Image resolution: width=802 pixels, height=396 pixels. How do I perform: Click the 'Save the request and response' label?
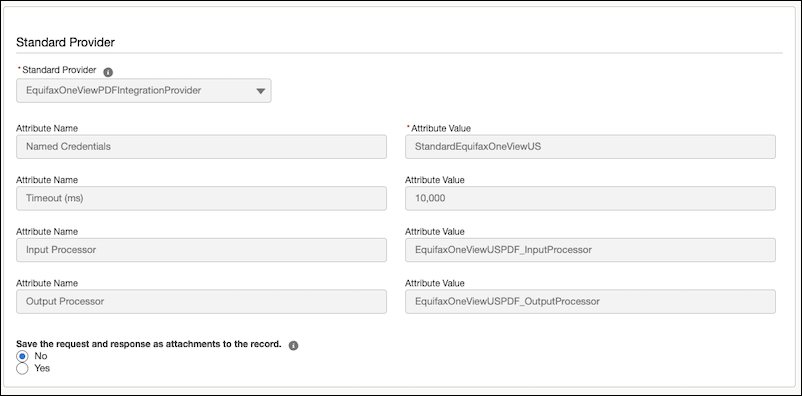[149, 344]
